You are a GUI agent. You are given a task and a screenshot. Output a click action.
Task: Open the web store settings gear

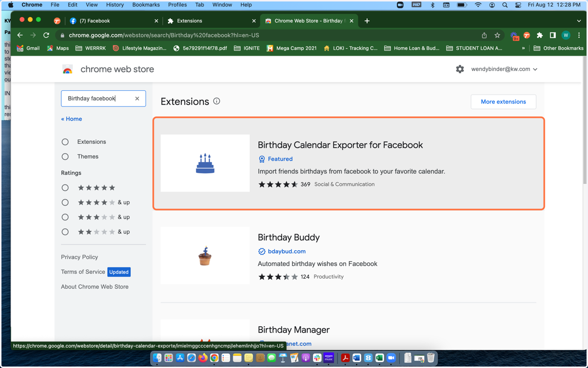point(460,69)
